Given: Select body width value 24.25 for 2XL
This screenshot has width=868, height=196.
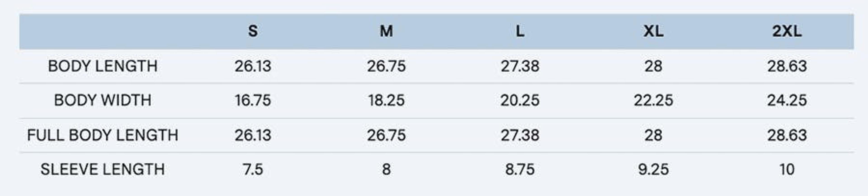Looking at the screenshot, I should click(x=787, y=100).
